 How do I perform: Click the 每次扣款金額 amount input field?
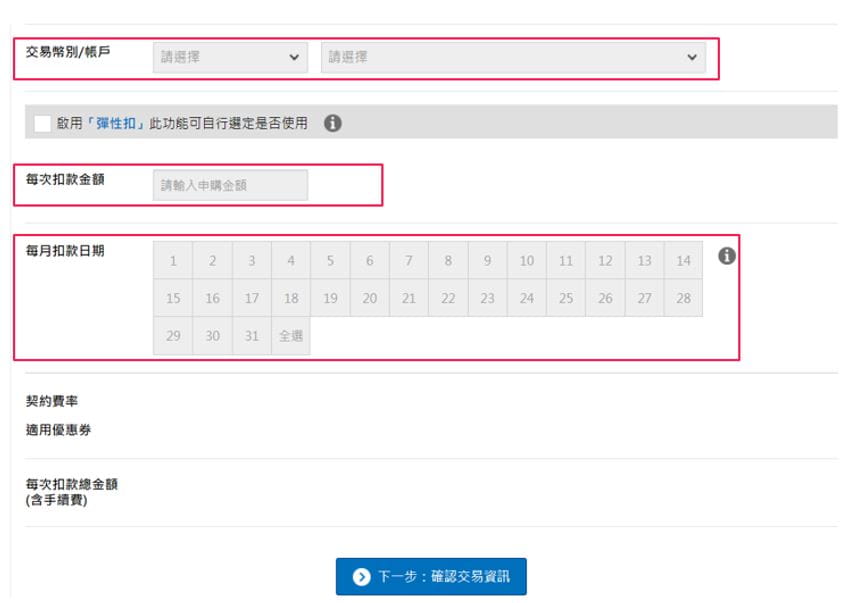point(230,185)
